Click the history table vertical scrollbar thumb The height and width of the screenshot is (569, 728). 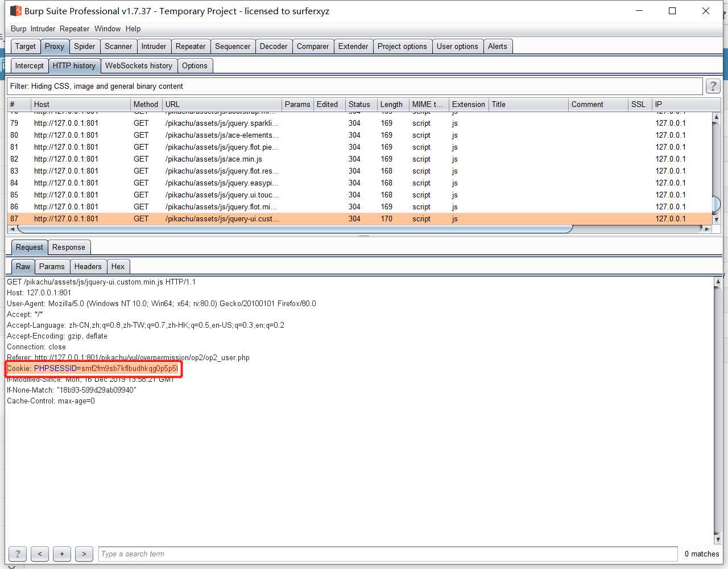[717, 204]
